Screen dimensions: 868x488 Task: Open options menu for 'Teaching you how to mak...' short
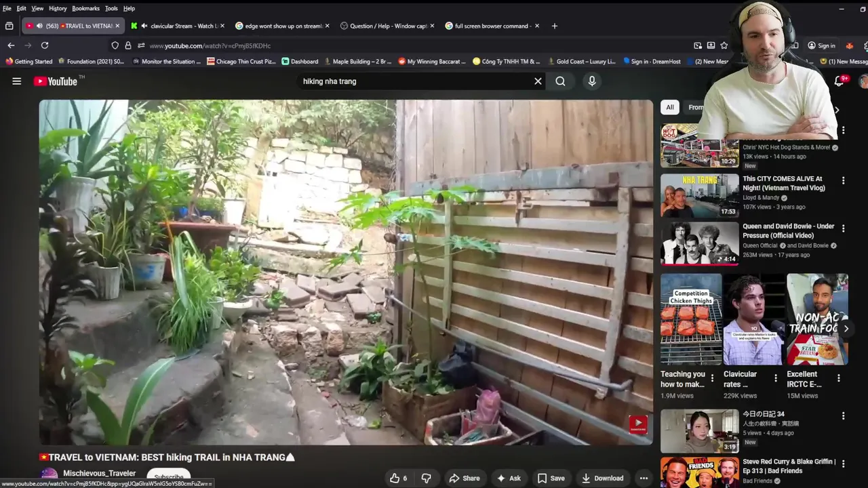[x=712, y=378]
